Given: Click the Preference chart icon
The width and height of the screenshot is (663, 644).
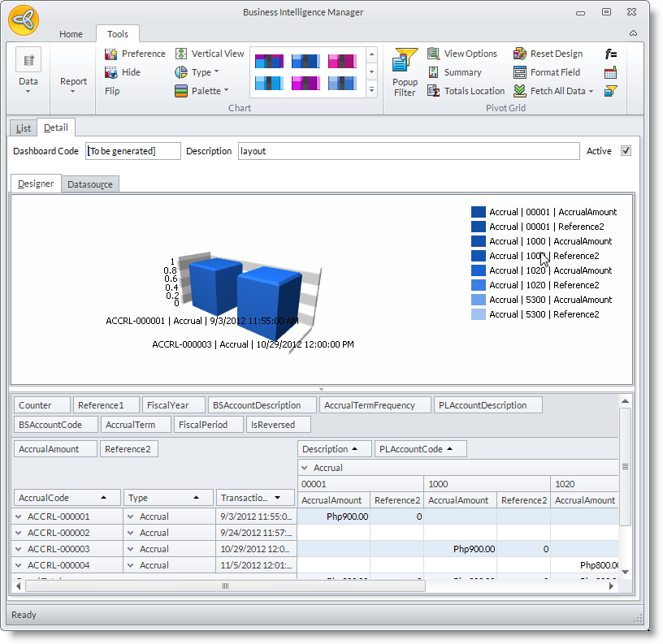Looking at the screenshot, I should coord(111,54).
